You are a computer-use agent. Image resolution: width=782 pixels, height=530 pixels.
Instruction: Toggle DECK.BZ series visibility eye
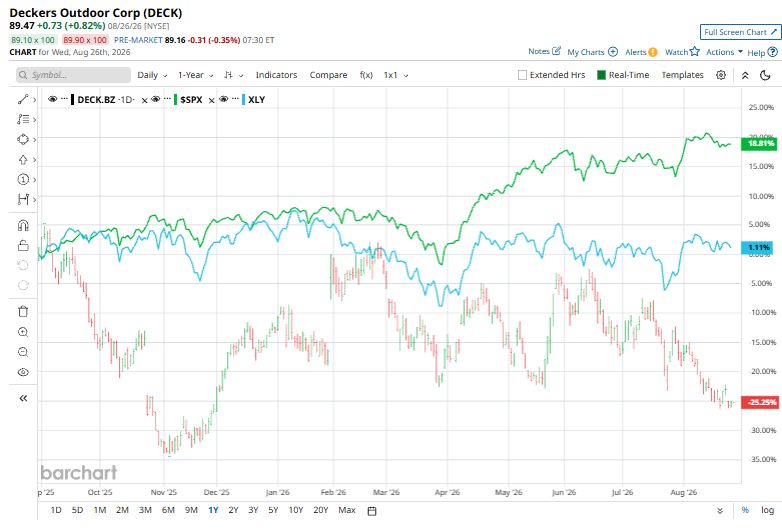click(52, 99)
